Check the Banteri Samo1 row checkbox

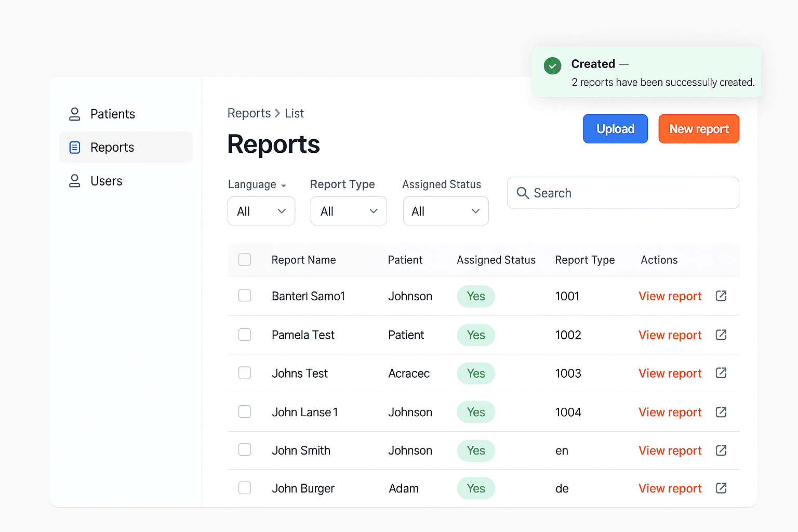pos(245,295)
